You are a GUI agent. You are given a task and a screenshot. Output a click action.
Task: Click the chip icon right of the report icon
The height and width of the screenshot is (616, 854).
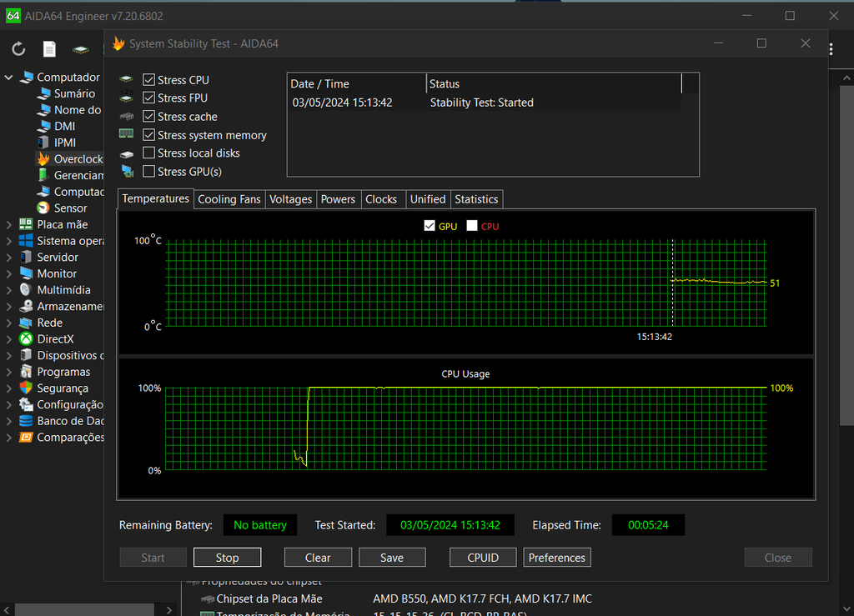pos(81,49)
